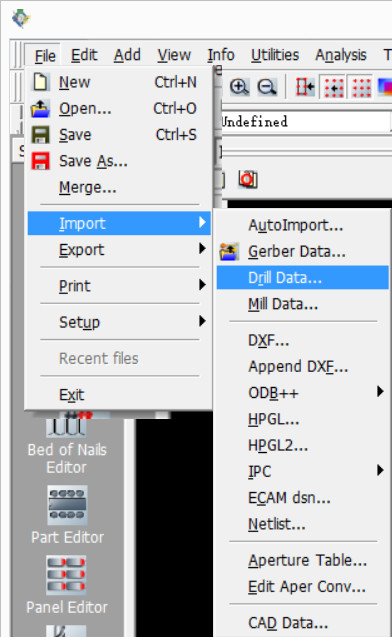Select CAD Data... import option

tap(302, 623)
